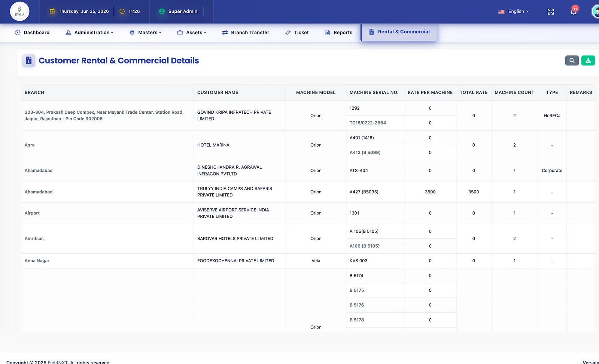Click the Rental & Commercial invoice icon
Image resolution: width=599 pixels, height=364 pixels.
click(372, 32)
